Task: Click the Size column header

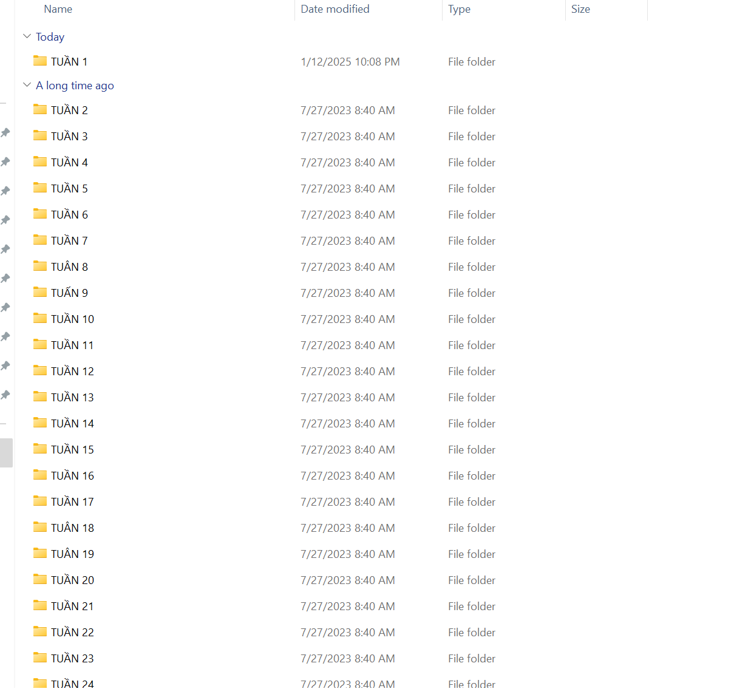Action: coord(580,9)
